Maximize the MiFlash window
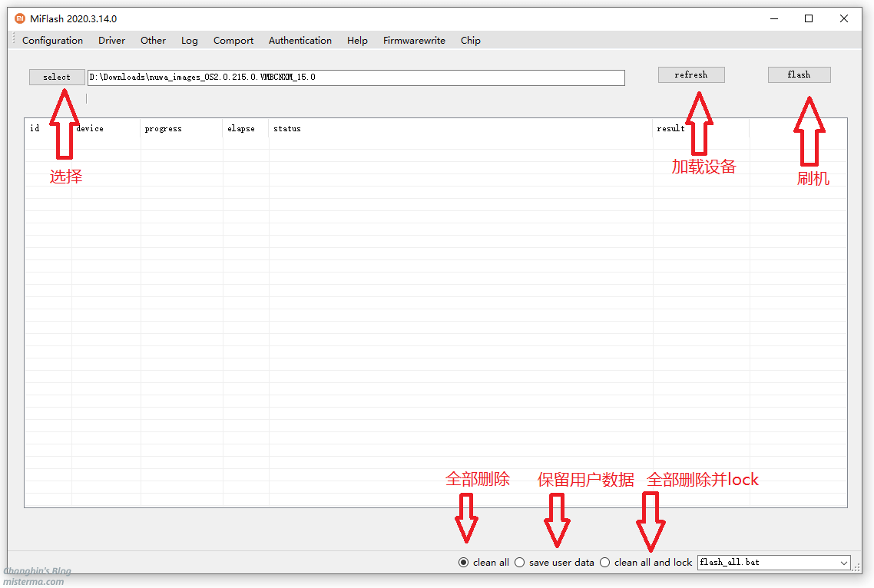The width and height of the screenshot is (874, 588). [809, 19]
